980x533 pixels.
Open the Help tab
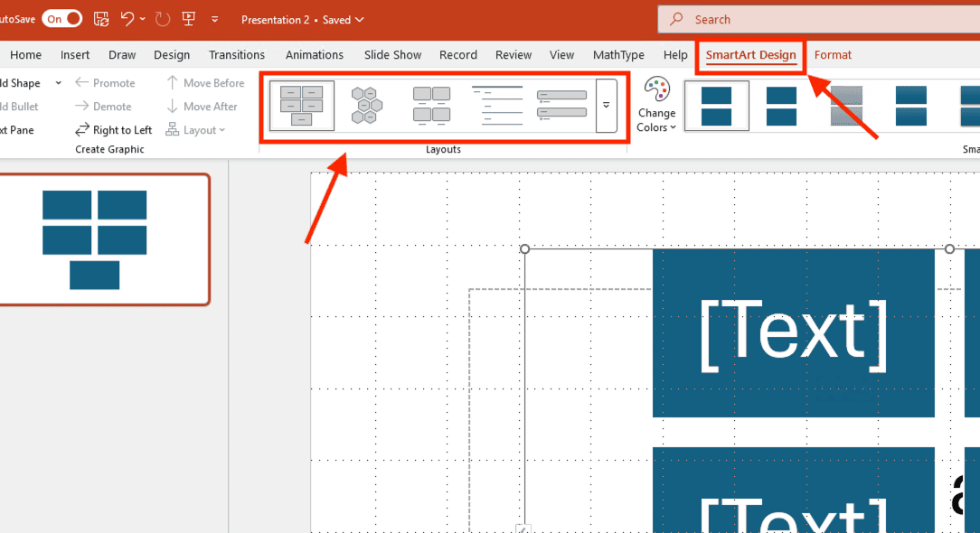click(675, 55)
